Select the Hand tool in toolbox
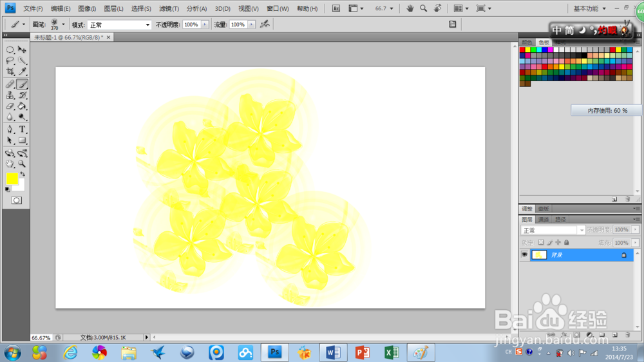Viewport: 644px width, 362px height. coord(10,164)
